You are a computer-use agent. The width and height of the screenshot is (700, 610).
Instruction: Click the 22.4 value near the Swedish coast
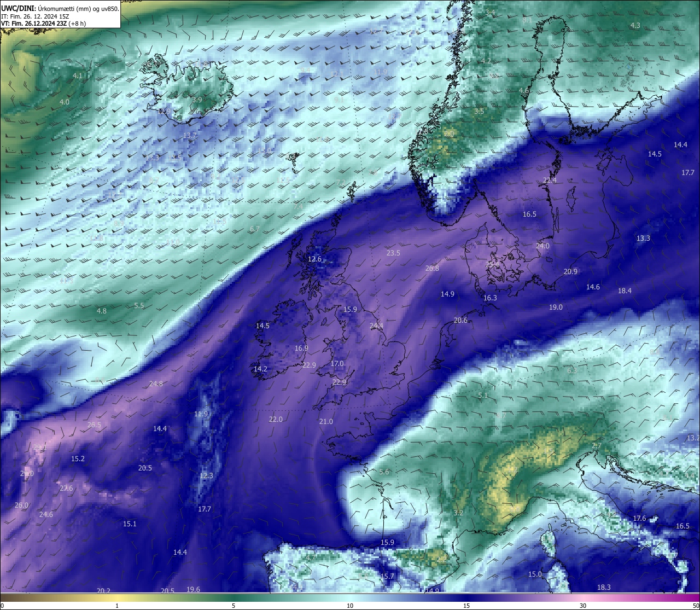click(550, 180)
